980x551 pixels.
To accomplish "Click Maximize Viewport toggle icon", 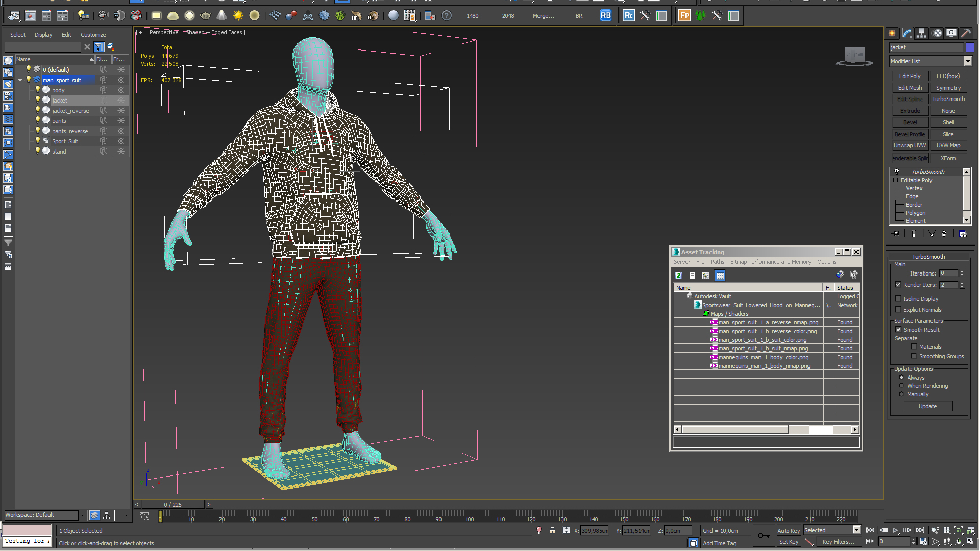I will (970, 542).
